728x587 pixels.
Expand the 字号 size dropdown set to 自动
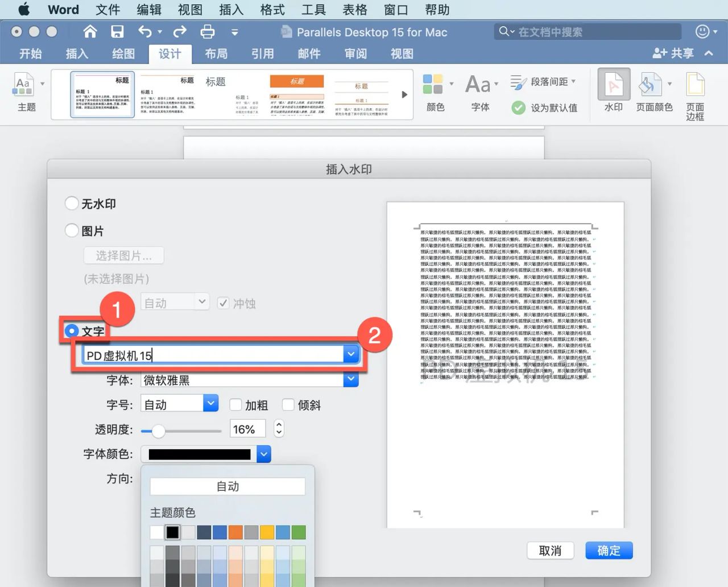210,403
